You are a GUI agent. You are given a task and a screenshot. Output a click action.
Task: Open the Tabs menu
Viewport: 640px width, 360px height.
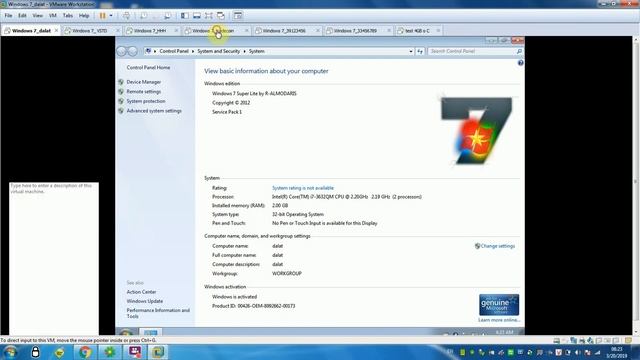(x=68, y=16)
